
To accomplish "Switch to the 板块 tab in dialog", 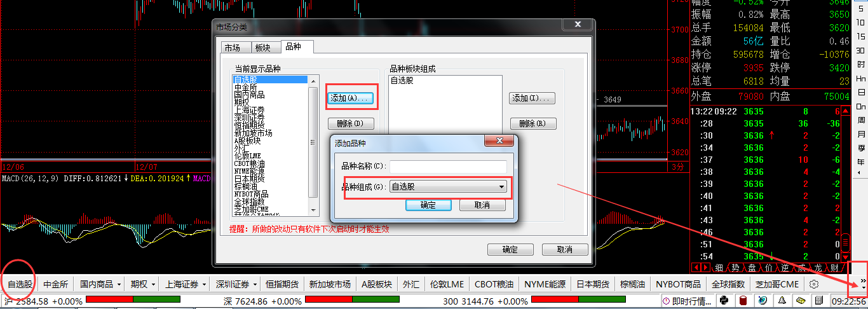I will point(262,48).
